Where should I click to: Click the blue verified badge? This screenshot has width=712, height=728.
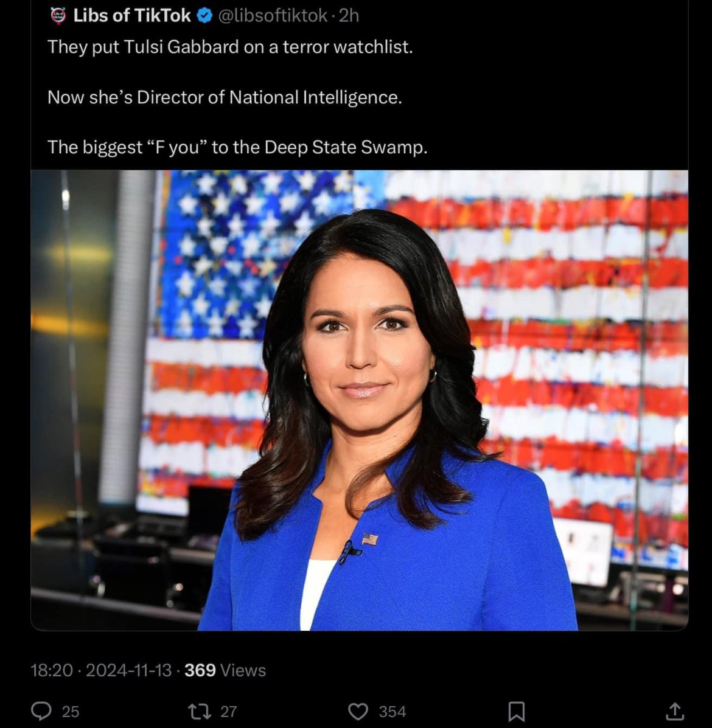coord(204,16)
